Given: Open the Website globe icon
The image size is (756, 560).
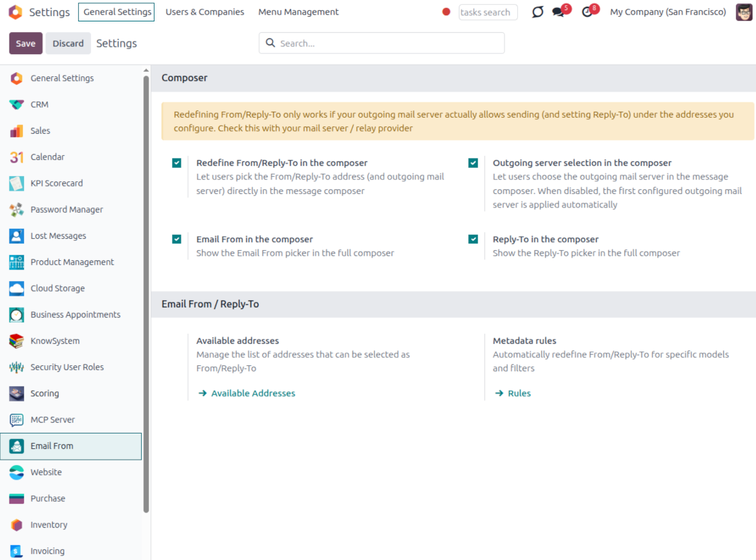Looking at the screenshot, I should (x=17, y=472).
